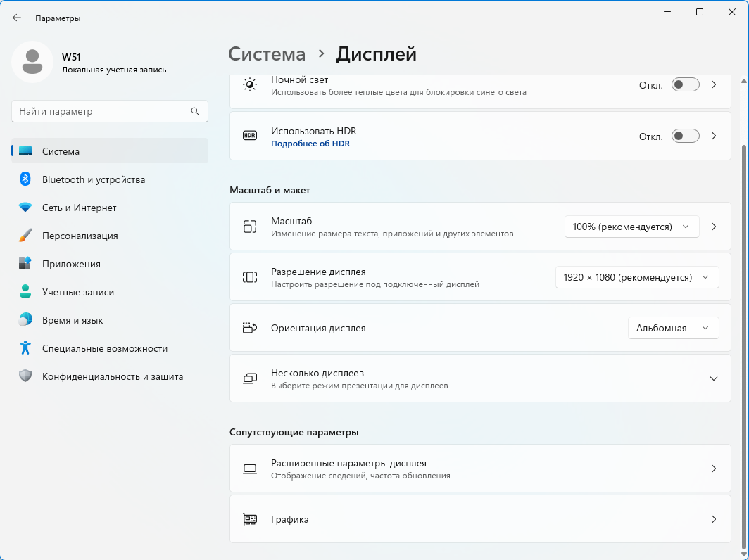Open Конфиденциальность и защита section
This screenshot has height=560, width=749.
110,376
